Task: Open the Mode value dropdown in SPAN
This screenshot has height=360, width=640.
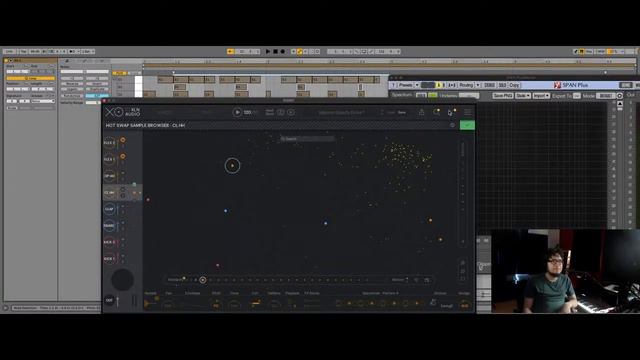Action: coord(605,96)
